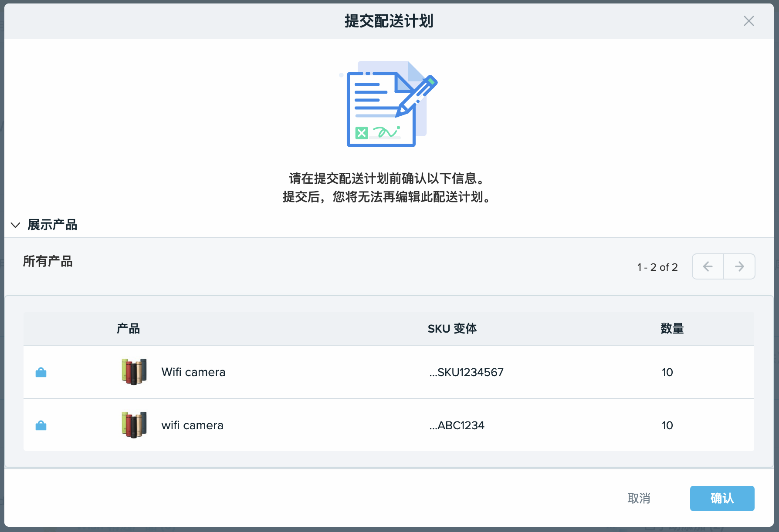This screenshot has height=532, width=779.
Task: Click the 确认 button to submit
Action: 722,498
